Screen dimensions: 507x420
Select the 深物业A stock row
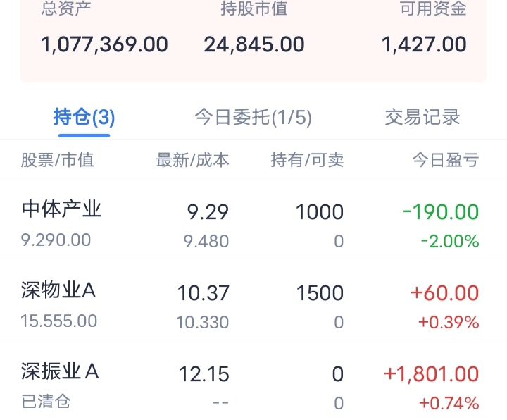click(58, 290)
